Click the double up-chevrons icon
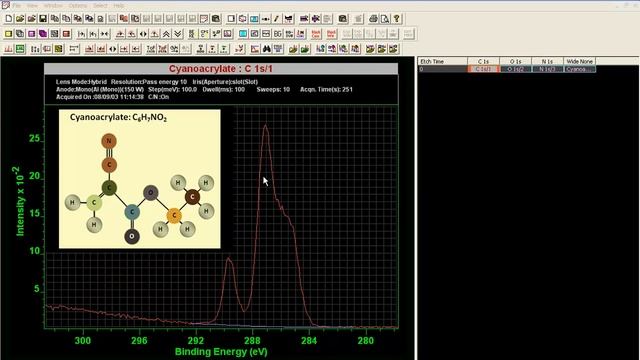The image size is (640, 360). tap(166, 34)
